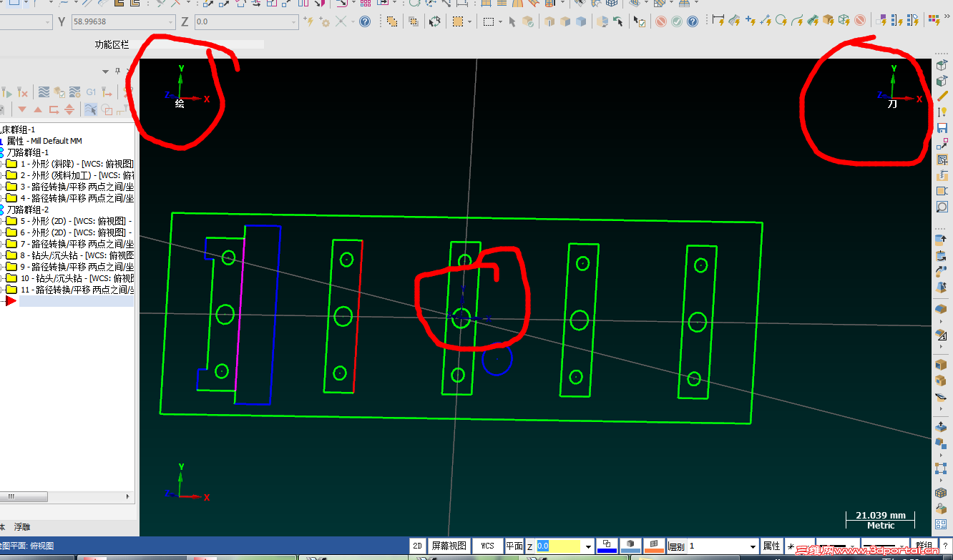
Task: Select 属性 - Mill Default MM node
Action: [44, 141]
